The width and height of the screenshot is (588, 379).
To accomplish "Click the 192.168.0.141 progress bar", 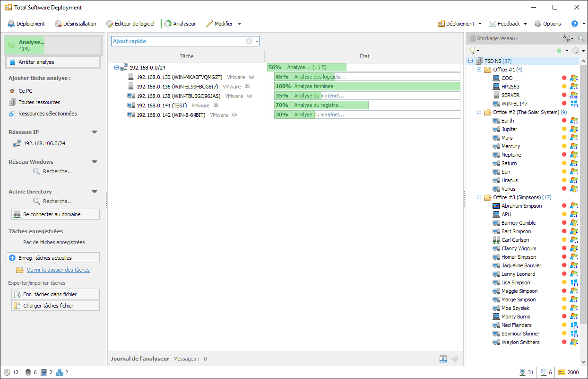I will pos(367,105).
